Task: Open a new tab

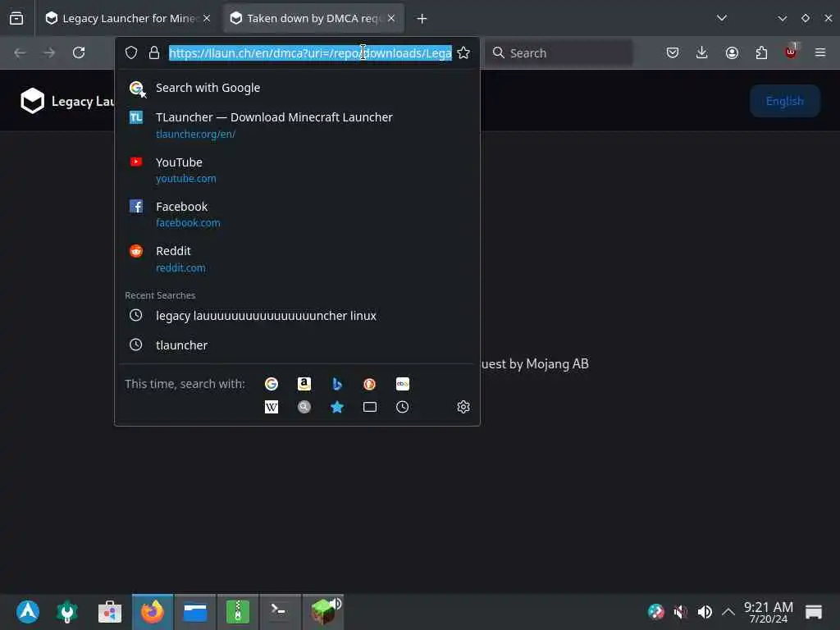Action: click(x=422, y=19)
